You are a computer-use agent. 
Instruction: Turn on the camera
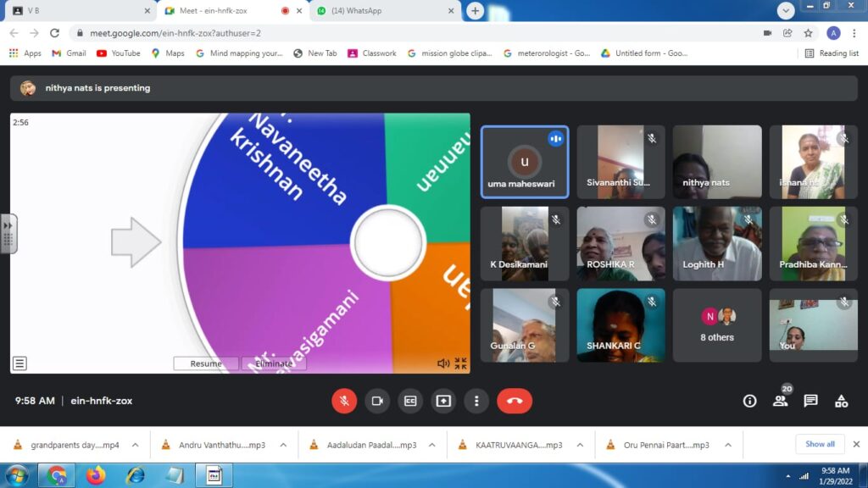pos(377,401)
